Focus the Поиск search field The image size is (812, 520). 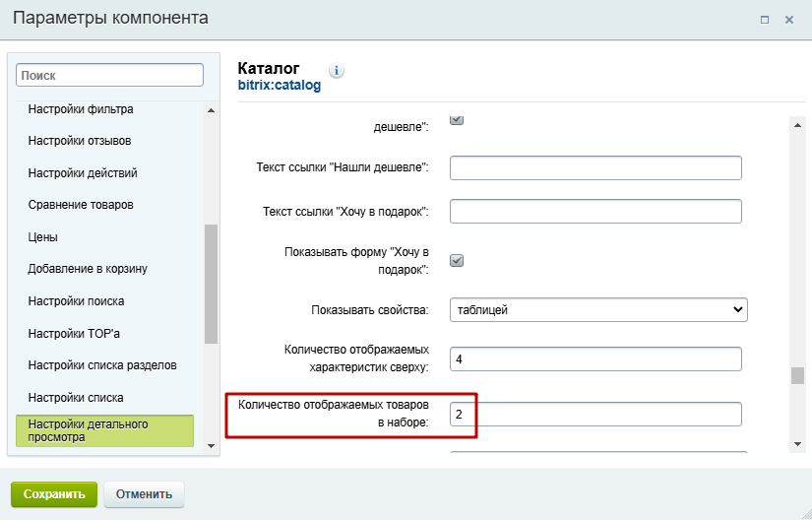click(x=110, y=75)
